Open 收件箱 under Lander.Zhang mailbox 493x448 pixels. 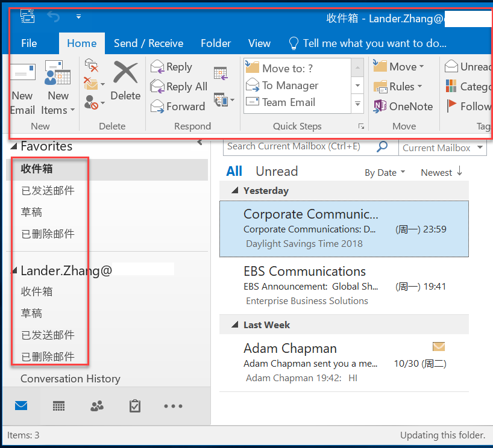pyautogui.click(x=107, y=292)
